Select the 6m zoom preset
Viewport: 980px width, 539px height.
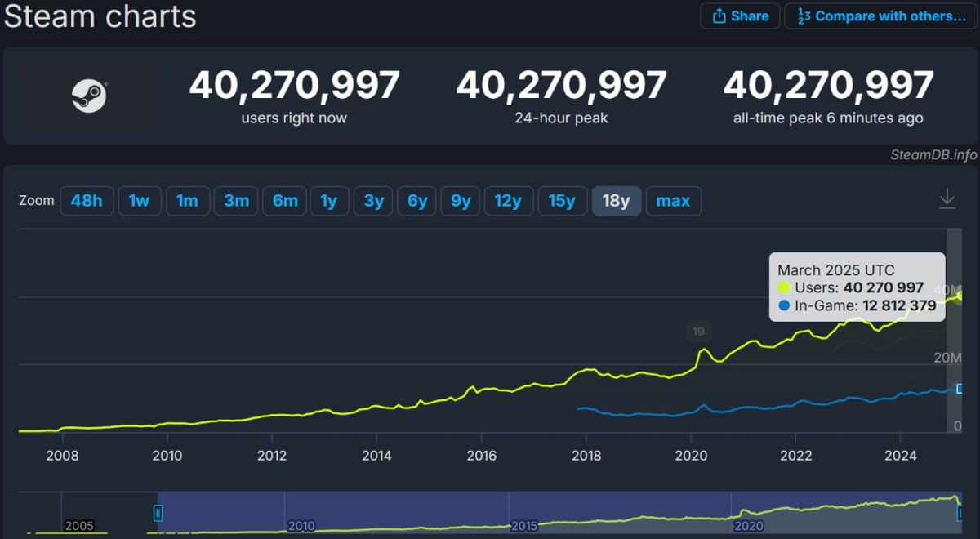[284, 201]
